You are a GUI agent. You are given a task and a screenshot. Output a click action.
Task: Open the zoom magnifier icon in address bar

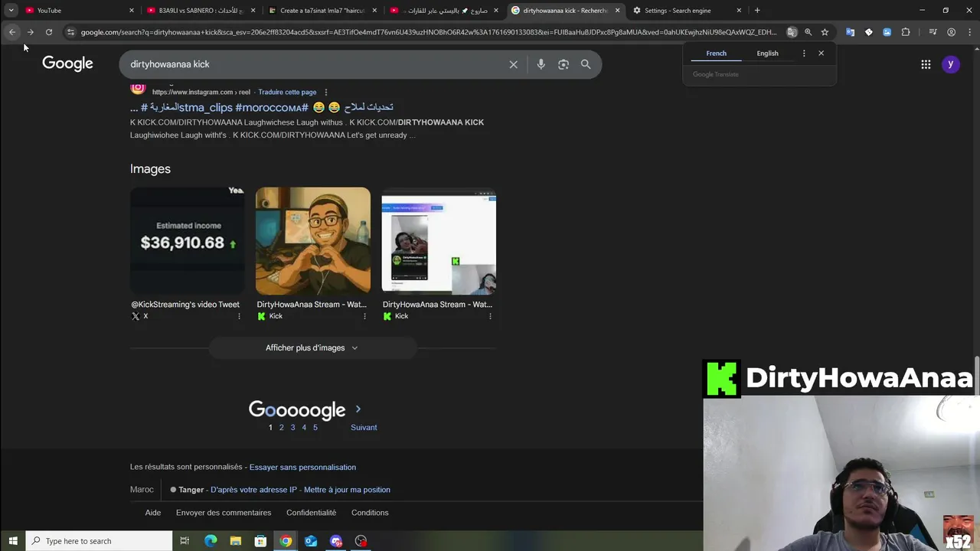click(808, 32)
